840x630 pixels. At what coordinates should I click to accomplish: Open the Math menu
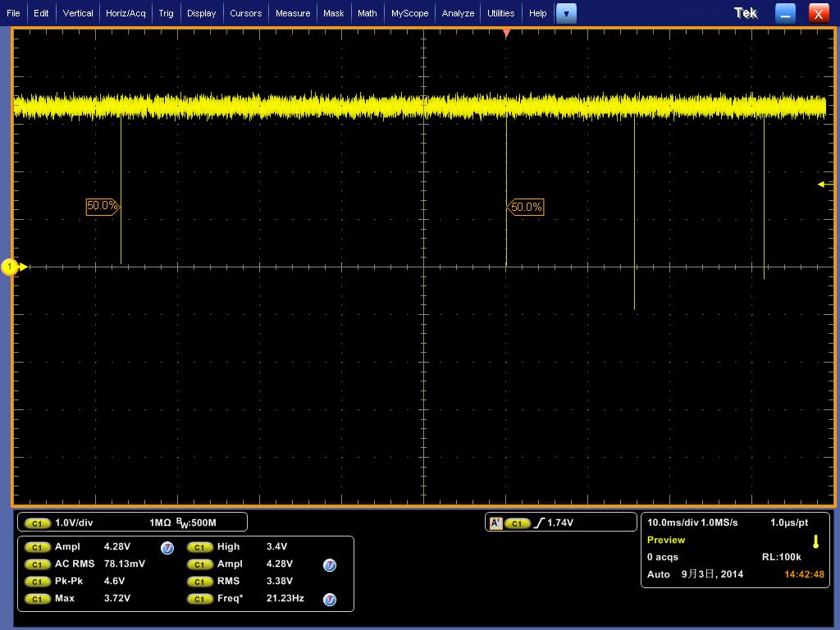click(367, 13)
